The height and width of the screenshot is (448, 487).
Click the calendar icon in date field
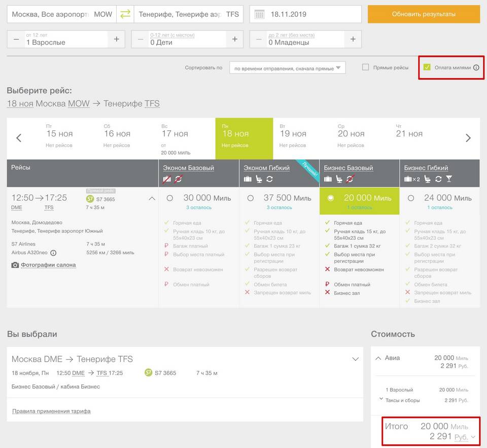[x=259, y=14]
